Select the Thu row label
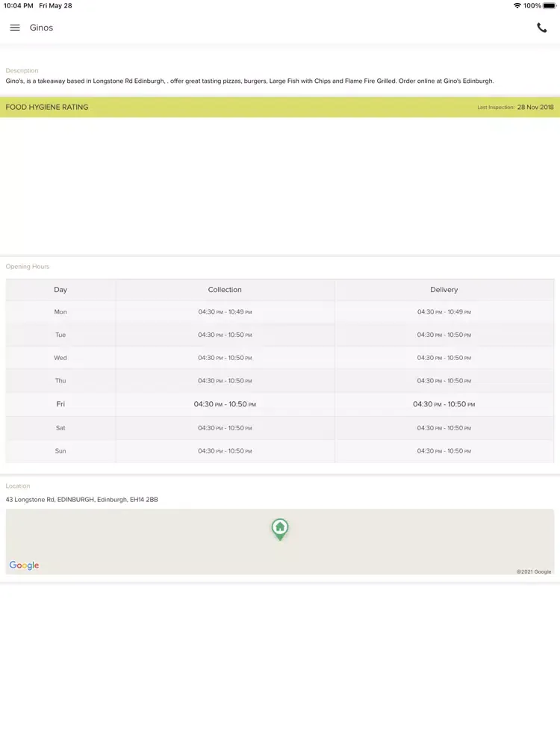This screenshot has width=560, height=747. [x=60, y=381]
